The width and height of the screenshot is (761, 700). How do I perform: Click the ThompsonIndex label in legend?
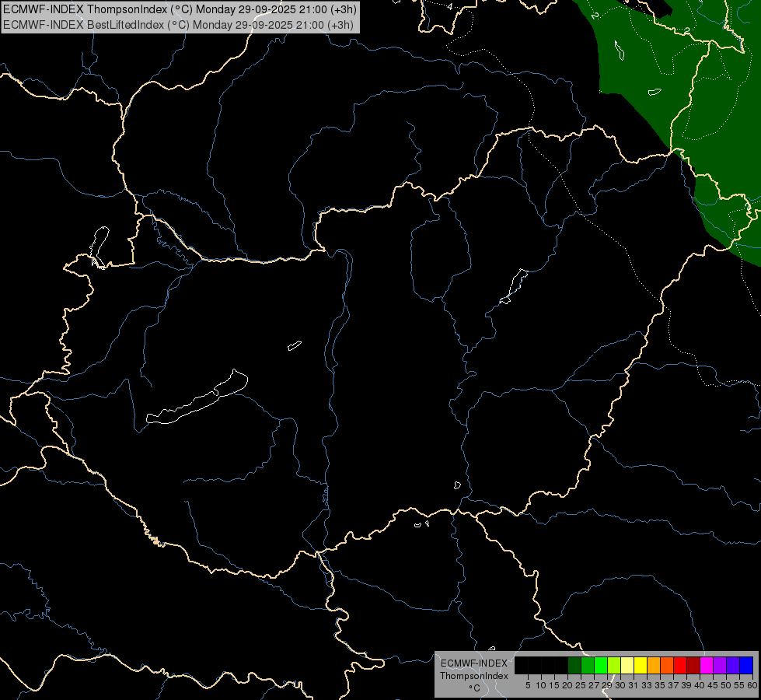tap(474, 676)
